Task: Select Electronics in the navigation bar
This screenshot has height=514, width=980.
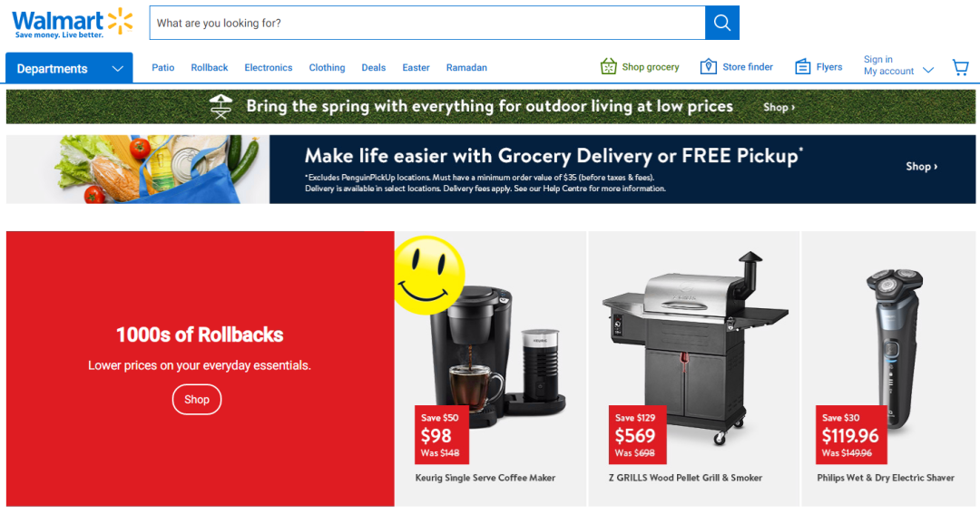Action: coord(268,67)
